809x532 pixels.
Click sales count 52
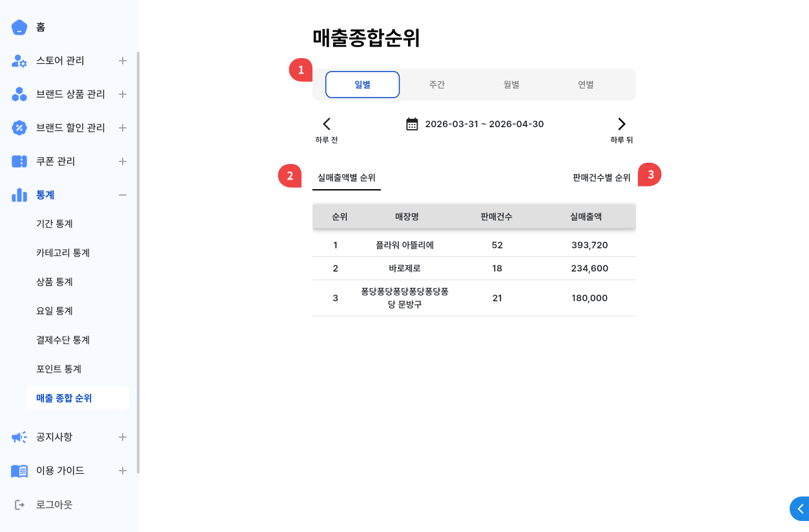497,245
